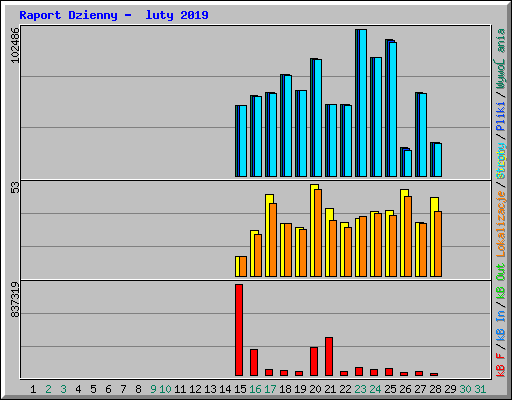Screen dimensions: 512x400
Task: Select day 31 on the x-axis
Action: pyautogui.click(x=480, y=389)
